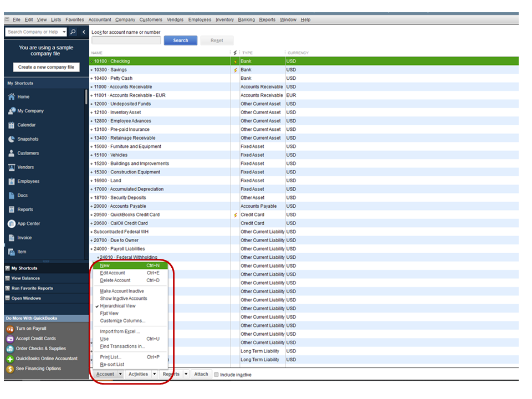Select 20600 CalOil Credit Card row
532x399 pixels.
[304, 223]
